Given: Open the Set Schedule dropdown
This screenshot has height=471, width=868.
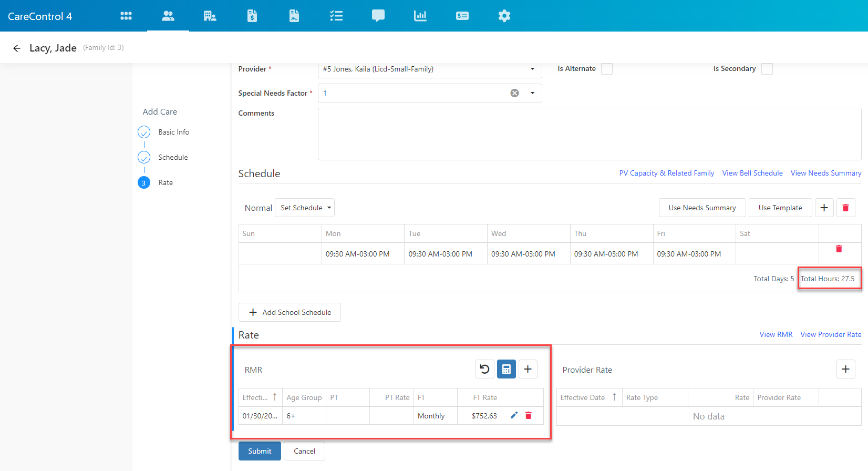Looking at the screenshot, I should [x=306, y=208].
